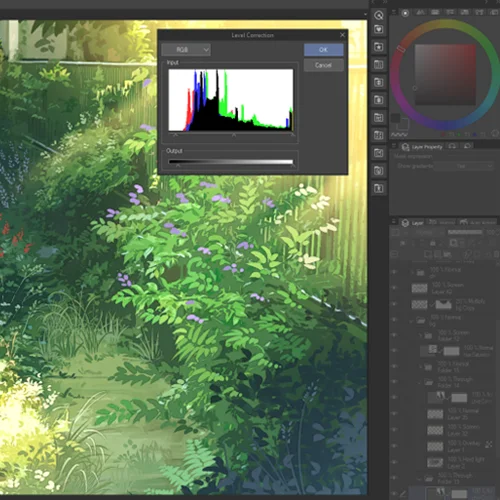Click the pen editing icon on selected layer
The height and width of the screenshot is (500, 500).
click(403, 493)
